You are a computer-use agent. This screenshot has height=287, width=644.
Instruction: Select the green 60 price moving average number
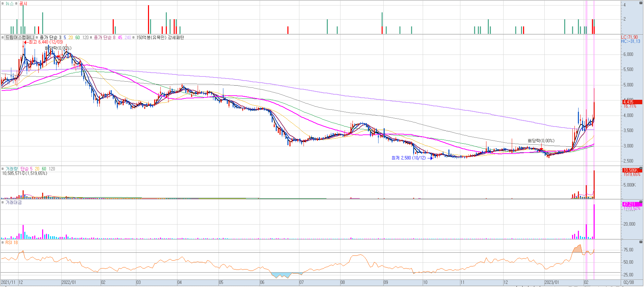[x=77, y=37]
